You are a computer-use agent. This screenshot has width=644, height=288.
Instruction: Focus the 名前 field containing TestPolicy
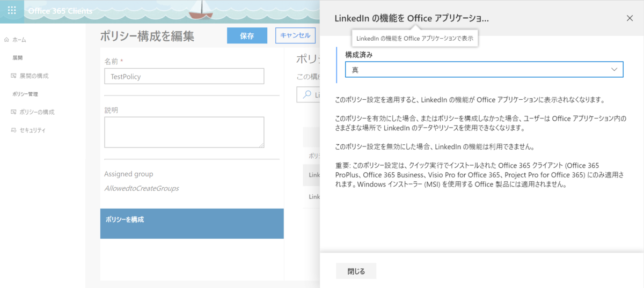click(x=184, y=76)
